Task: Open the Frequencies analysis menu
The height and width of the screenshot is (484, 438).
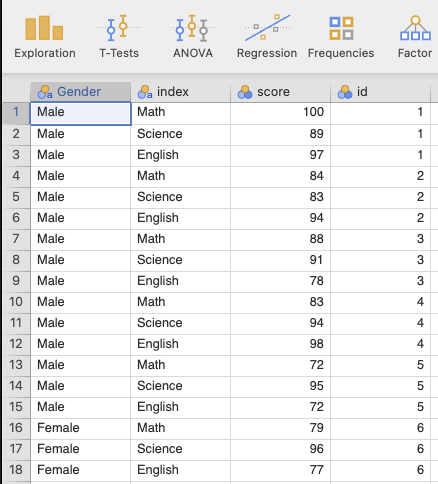Action: [x=341, y=37]
